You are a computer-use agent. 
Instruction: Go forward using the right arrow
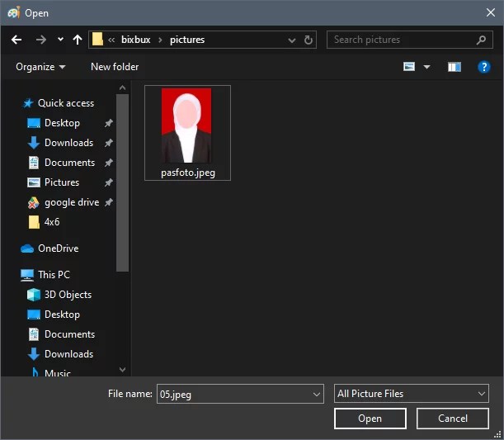40,40
